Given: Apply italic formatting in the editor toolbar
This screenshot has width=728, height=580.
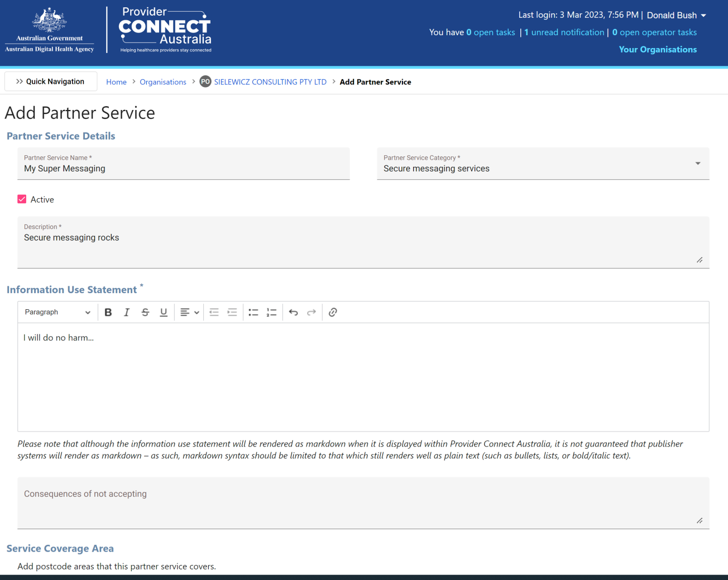Looking at the screenshot, I should (x=127, y=312).
